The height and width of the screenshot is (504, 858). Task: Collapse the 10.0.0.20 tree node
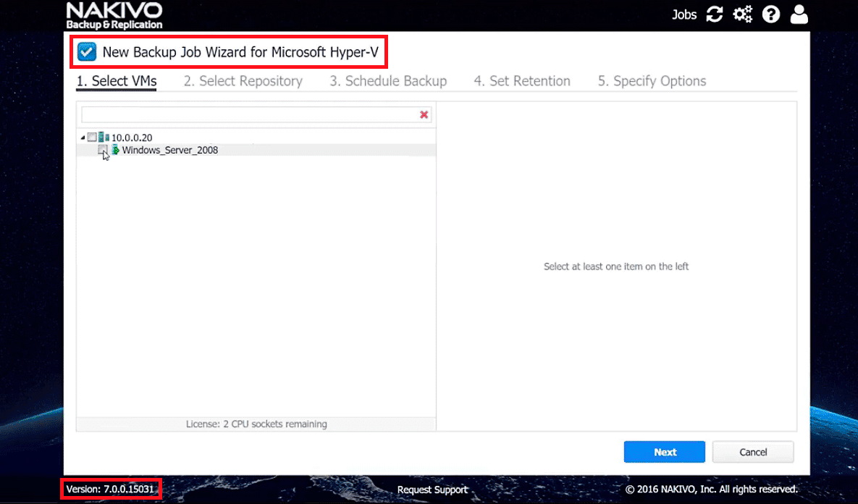tap(83, 138)
